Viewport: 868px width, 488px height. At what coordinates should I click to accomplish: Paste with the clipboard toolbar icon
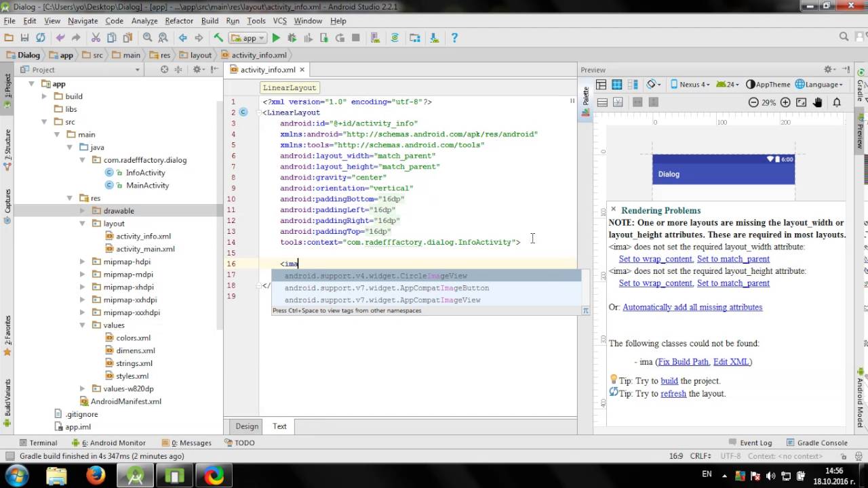point(127,38)
